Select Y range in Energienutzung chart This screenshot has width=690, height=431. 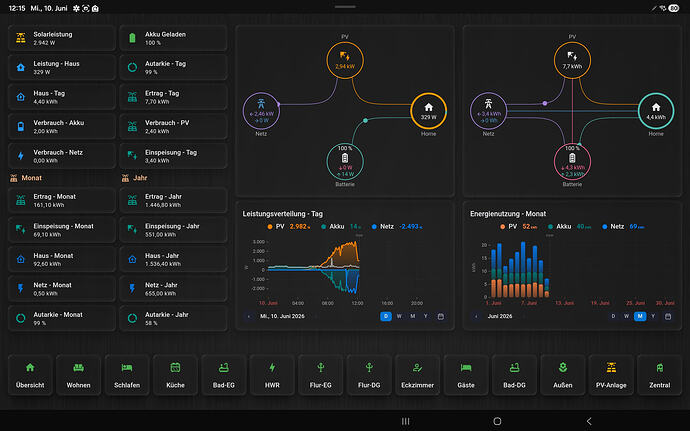(653, 317)
